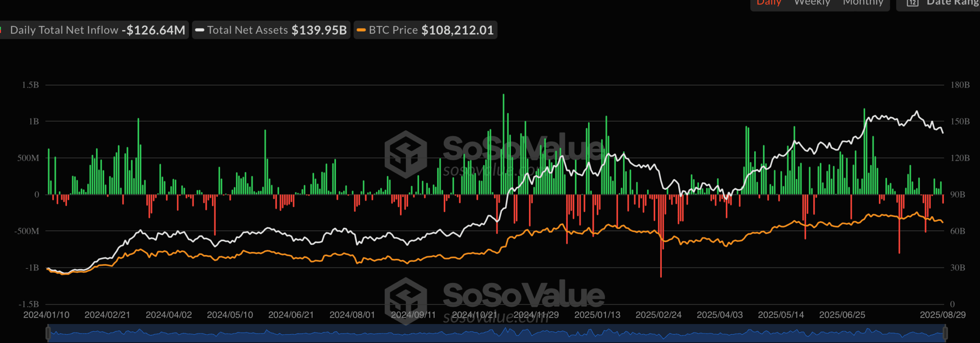Click the 500M left axis label
This screenshot has height=343, width=980.
pos(28,158)
